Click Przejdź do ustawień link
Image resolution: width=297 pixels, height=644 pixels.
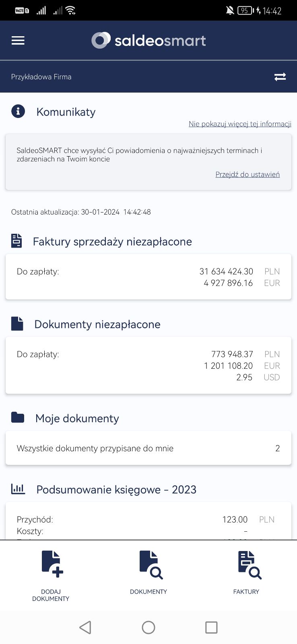tap(248, 174)
